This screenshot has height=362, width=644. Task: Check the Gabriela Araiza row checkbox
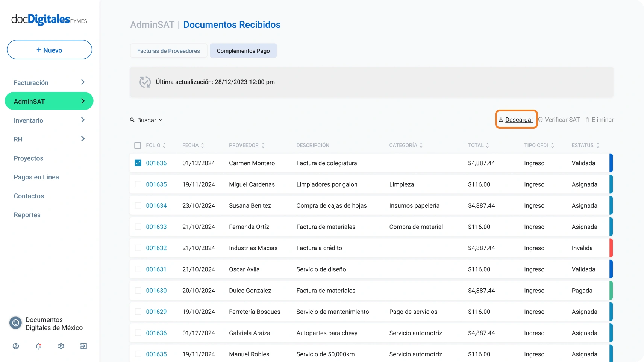tap(138, 333)
